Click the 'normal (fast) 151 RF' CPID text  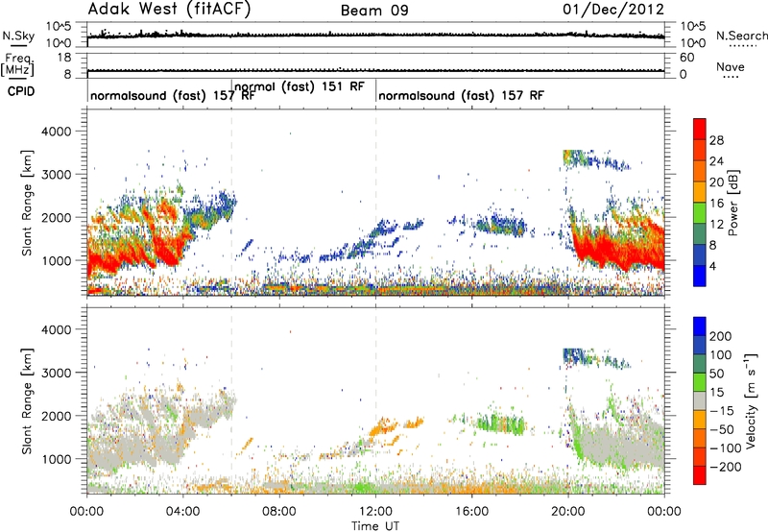(x=300, y=86)
